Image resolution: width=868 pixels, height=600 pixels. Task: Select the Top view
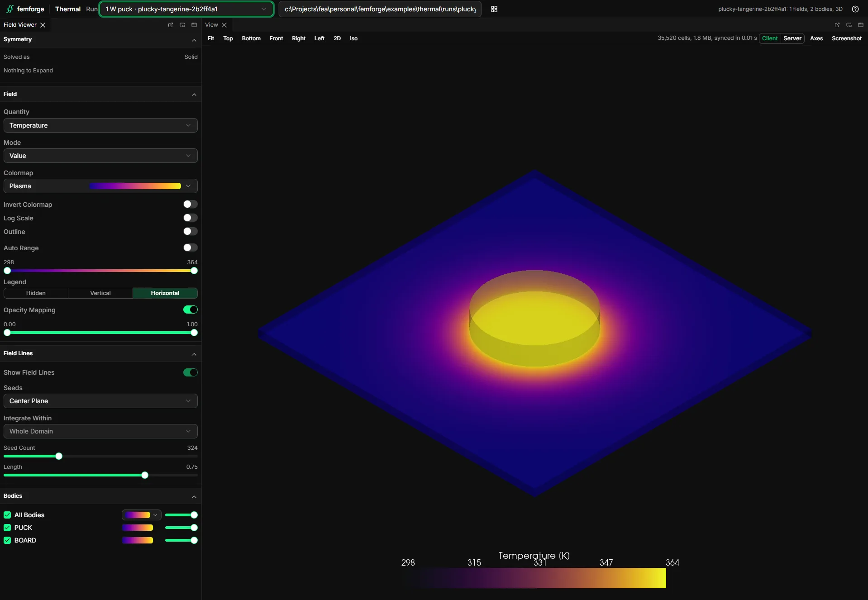click(228, 38)
